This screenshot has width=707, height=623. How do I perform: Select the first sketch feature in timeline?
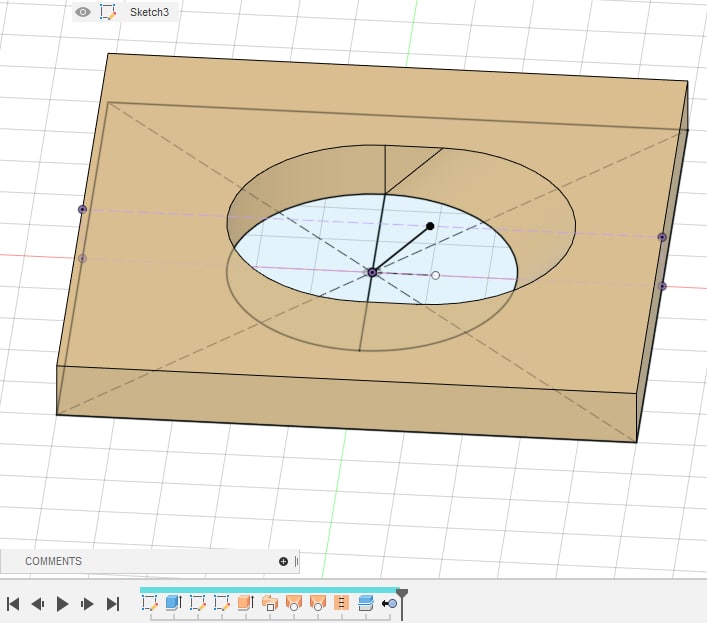(150, 603)
